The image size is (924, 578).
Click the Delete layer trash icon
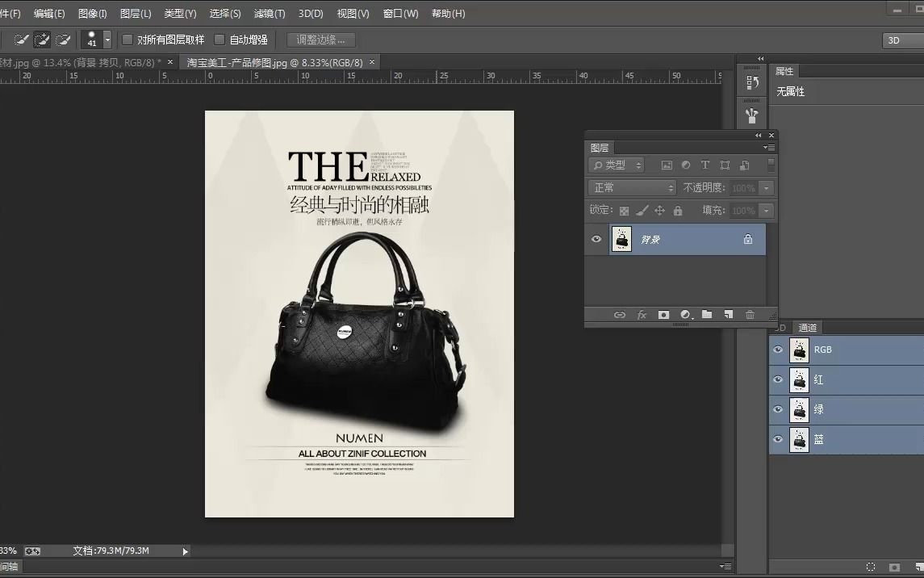coord(750,315)
